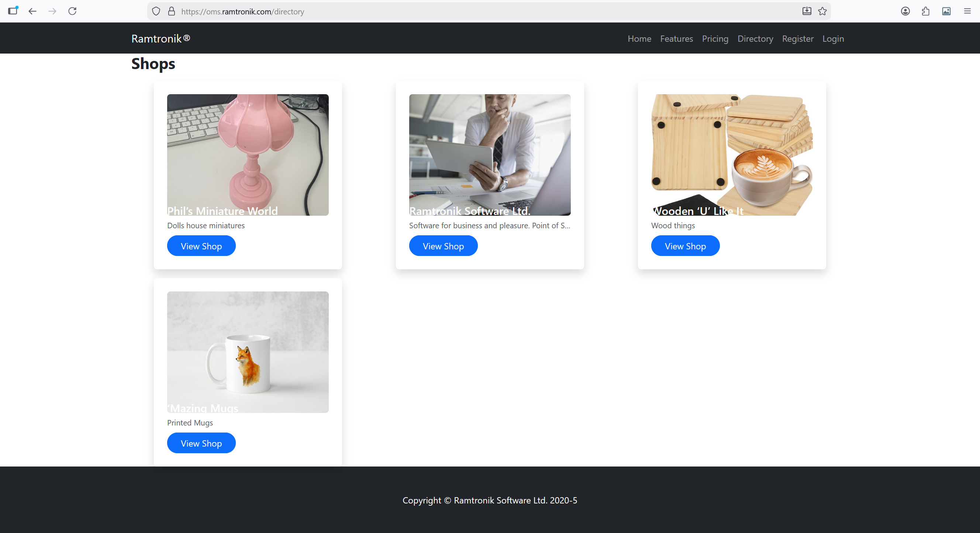Screen dimensions: 980x533
Task: Switch to the Features page
Action: (x=676, y=38)
